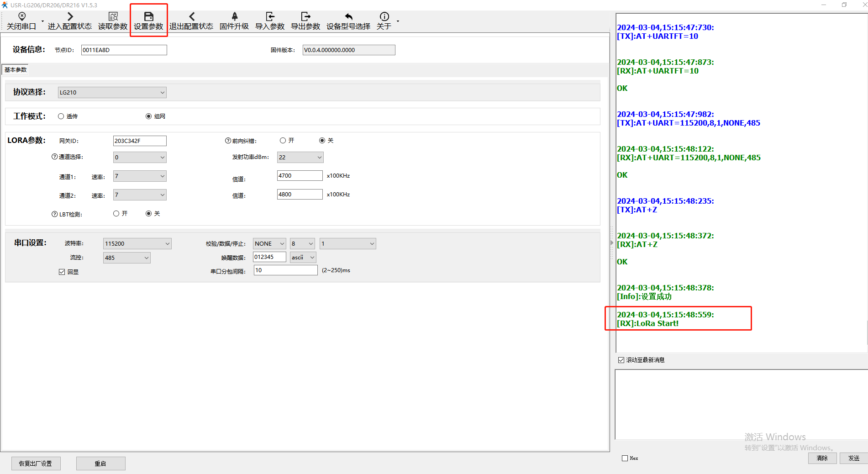Edit the channel 1 信道 4700 field
This screenshot has height=474, width=868.
[x=300, y=175]
